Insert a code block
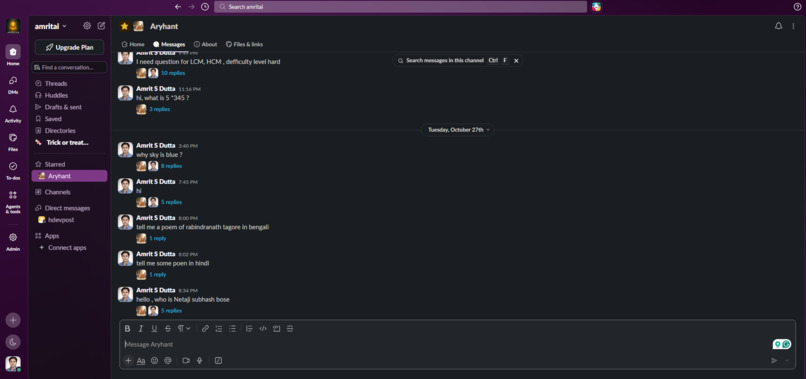This screenshot has height=379, width=806. click(x=277, y=329)
